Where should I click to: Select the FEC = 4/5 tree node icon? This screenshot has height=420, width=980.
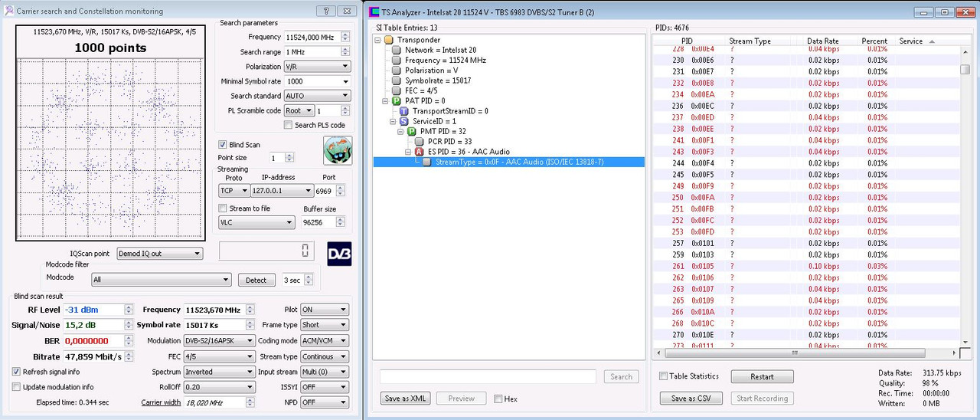pyautogui.click(x=397, y=90)
